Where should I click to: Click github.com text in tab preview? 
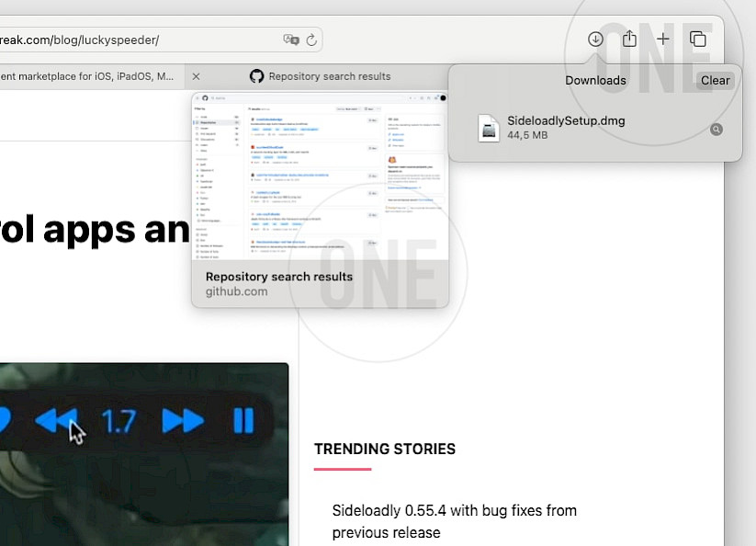click(236, 291)
